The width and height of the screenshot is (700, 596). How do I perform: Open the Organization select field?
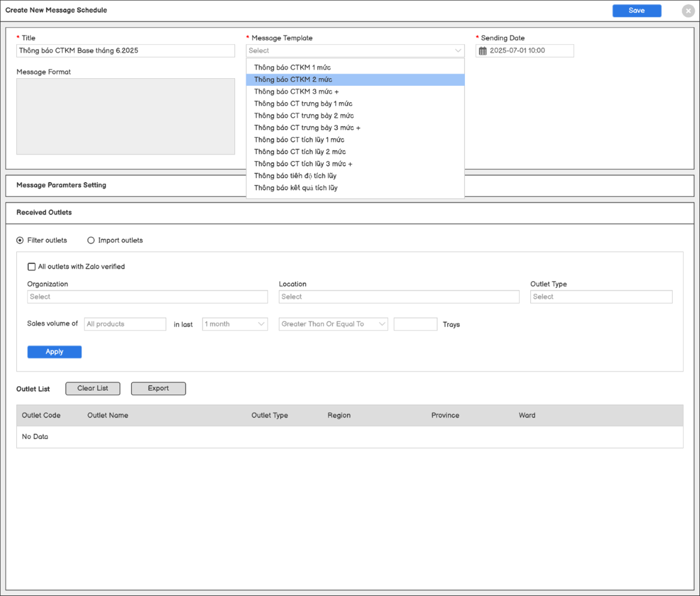[x=147, y=297]
